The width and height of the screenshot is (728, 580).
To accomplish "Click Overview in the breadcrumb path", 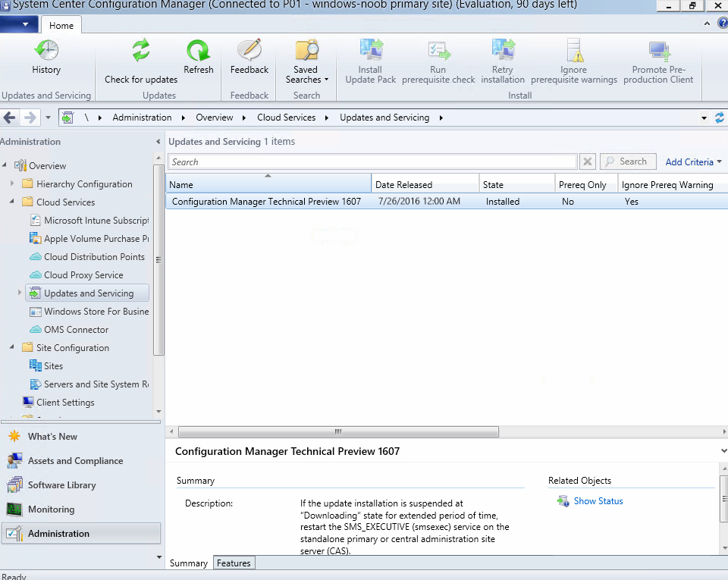I will point(215,118).
